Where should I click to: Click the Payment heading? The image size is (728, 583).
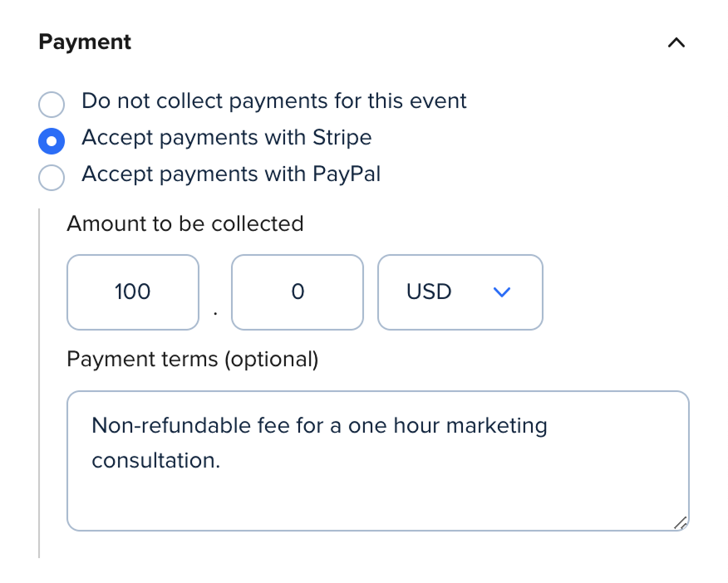point(84,42)
